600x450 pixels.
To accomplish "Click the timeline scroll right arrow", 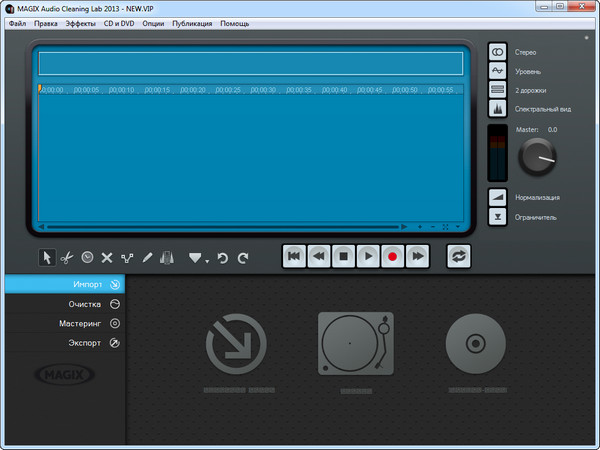I will (404, 227).
